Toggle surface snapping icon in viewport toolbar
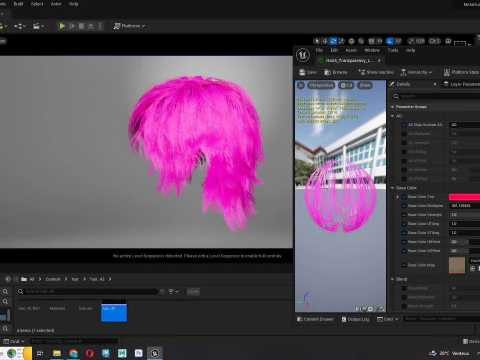 click(x=361, y=41)
